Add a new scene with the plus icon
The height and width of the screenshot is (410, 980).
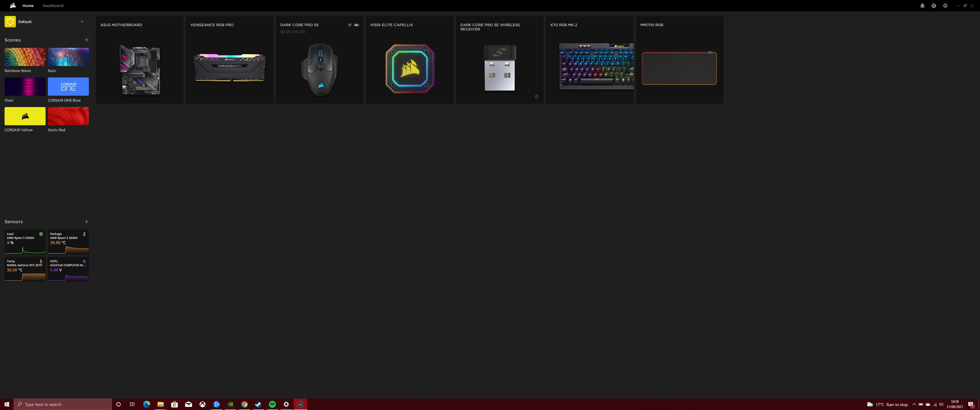click(x=86, y=40)
